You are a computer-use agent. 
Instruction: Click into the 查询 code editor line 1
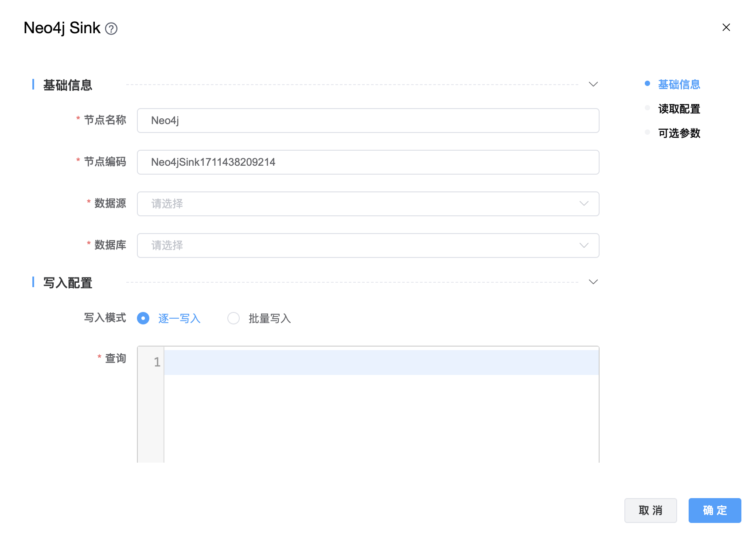click(x=381, y=363)
